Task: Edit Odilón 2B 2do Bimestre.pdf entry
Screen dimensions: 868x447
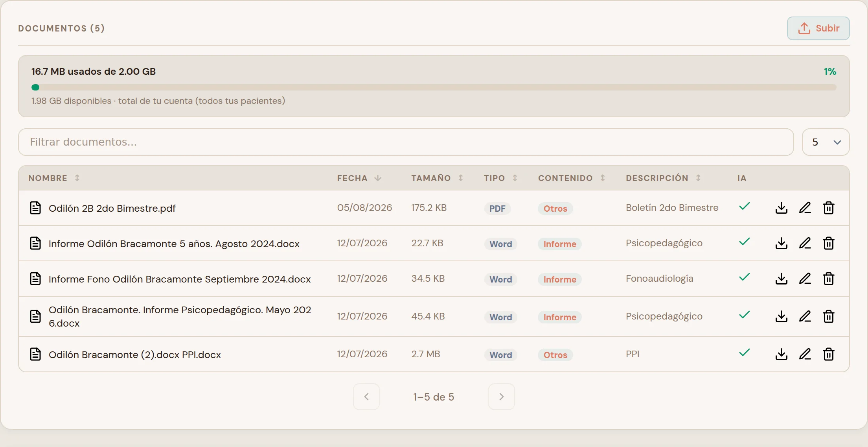Action: (805, 208)
